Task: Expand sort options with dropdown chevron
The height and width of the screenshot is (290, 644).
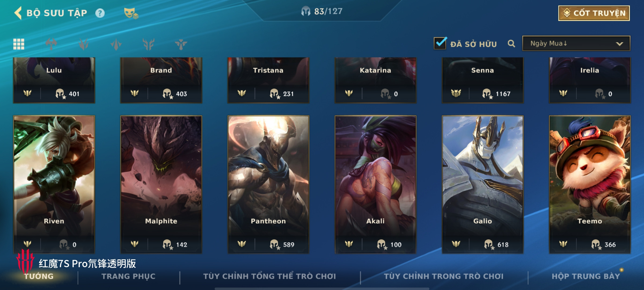Action: coord(619,44)
